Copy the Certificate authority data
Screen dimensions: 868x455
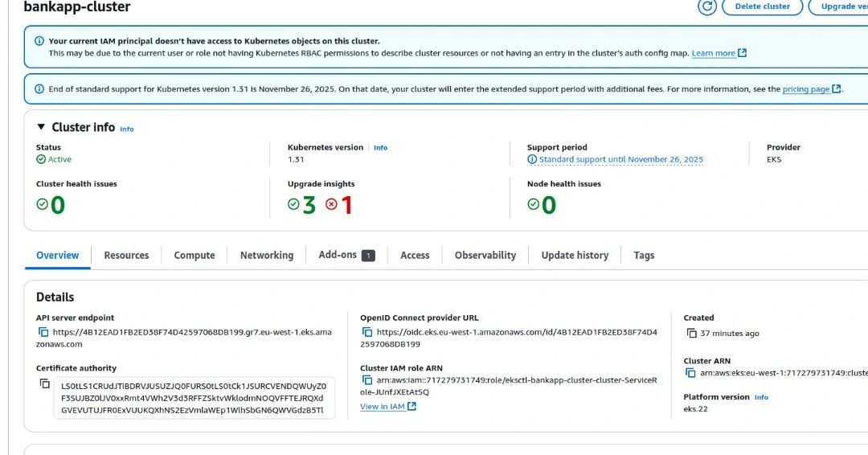click(x=45, y=383)
